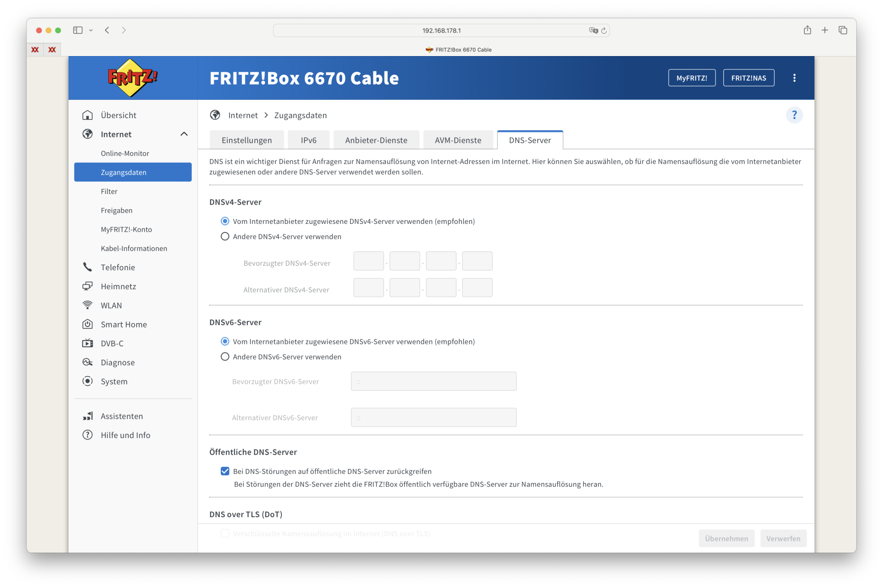Show Safari tab overview
The width and height of the screenshot is (883, 588).
843,30
